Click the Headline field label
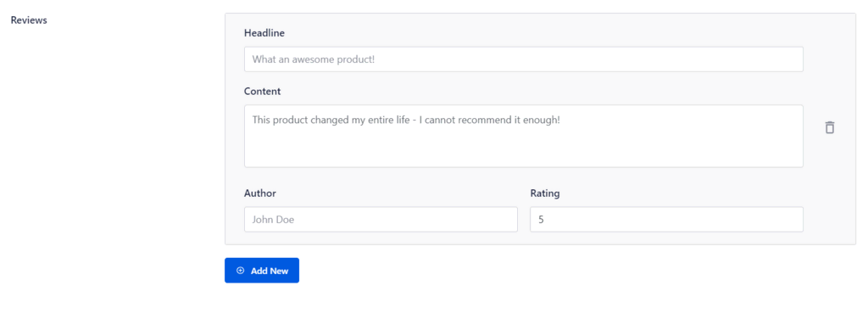 coord(264,33)
